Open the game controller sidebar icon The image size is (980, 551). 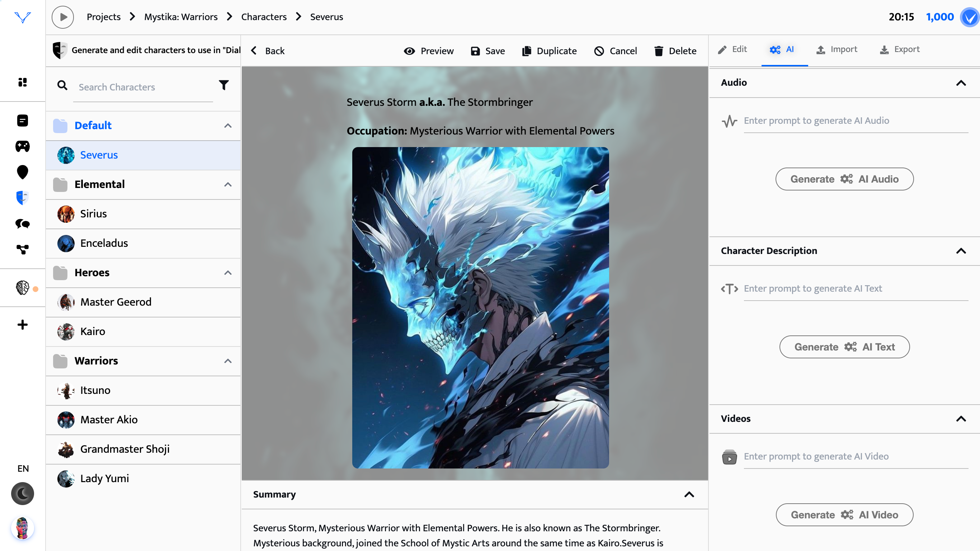click(x=23, y=146)
